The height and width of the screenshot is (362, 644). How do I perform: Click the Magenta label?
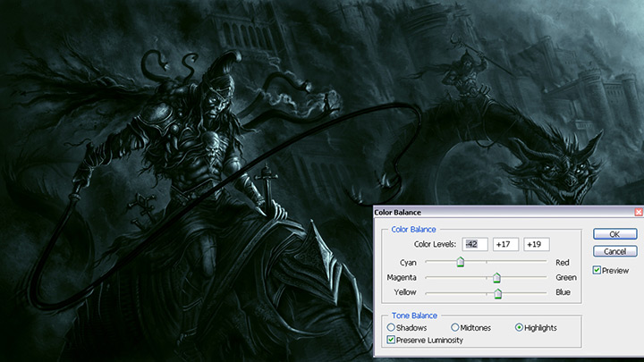pos(402,277)
